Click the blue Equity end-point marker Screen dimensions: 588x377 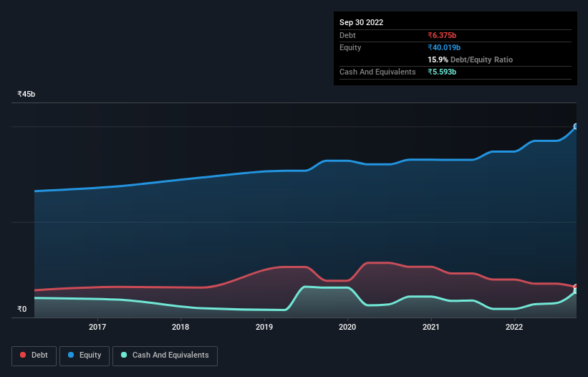576,126
